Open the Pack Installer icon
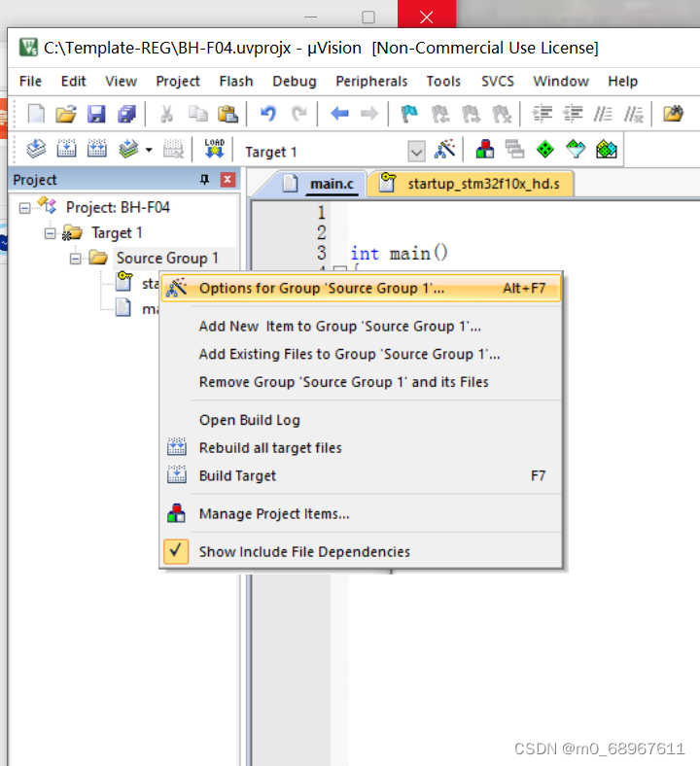 click(x=607, y=149)
